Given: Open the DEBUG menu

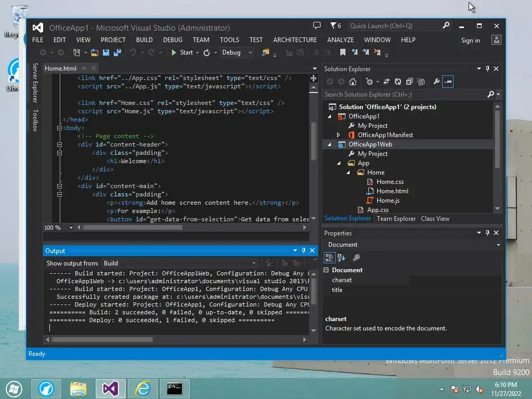Looking at the screenshot, I should click(172, 40).
